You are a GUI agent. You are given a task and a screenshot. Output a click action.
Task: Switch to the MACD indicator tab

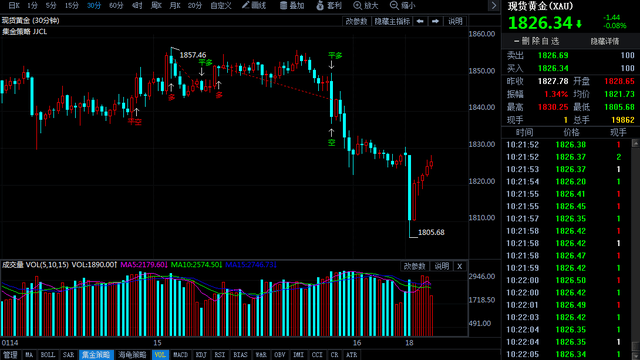click(x=180, y=355)
